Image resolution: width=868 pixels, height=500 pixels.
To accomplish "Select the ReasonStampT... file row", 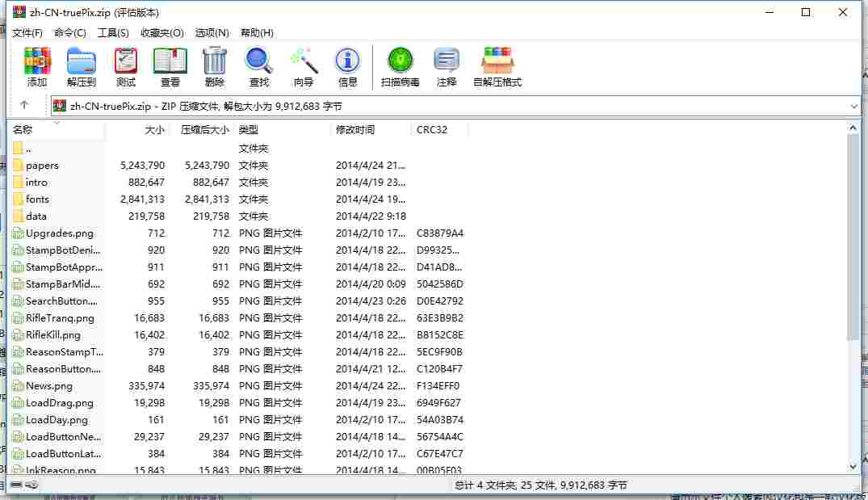I will (x=238, y=352).
